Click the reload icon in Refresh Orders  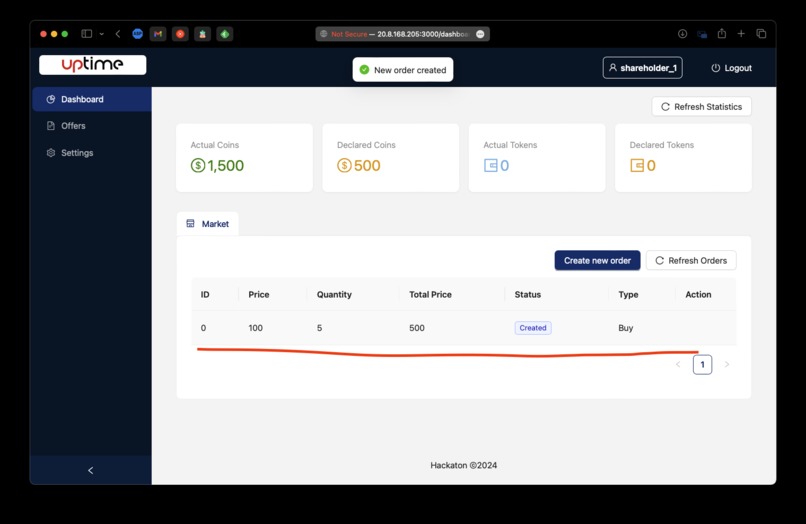660,261
